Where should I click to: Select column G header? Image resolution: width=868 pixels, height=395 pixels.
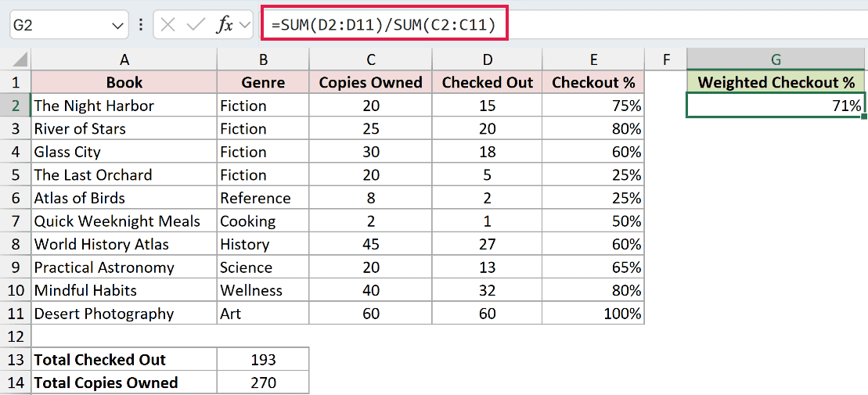776,59
